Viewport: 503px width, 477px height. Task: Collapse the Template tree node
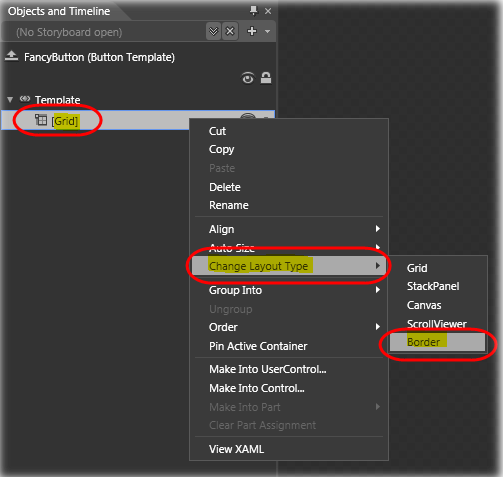(x=10, y=100)
